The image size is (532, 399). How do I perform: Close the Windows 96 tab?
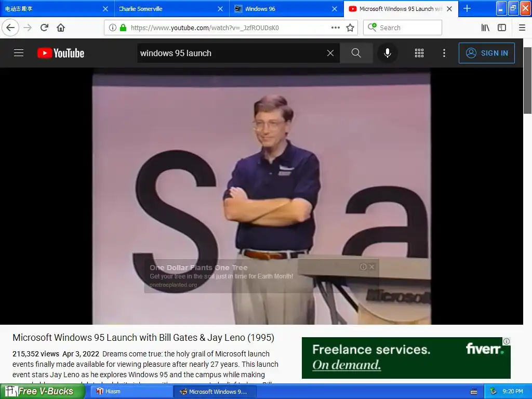(335, 9)
